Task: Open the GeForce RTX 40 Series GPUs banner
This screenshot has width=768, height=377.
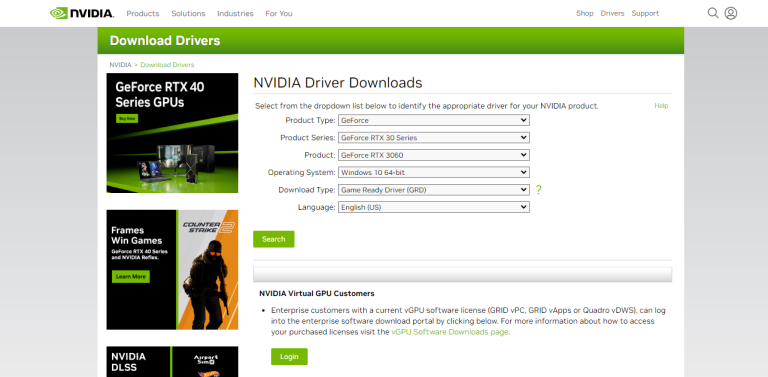Action: pos(172,133)
